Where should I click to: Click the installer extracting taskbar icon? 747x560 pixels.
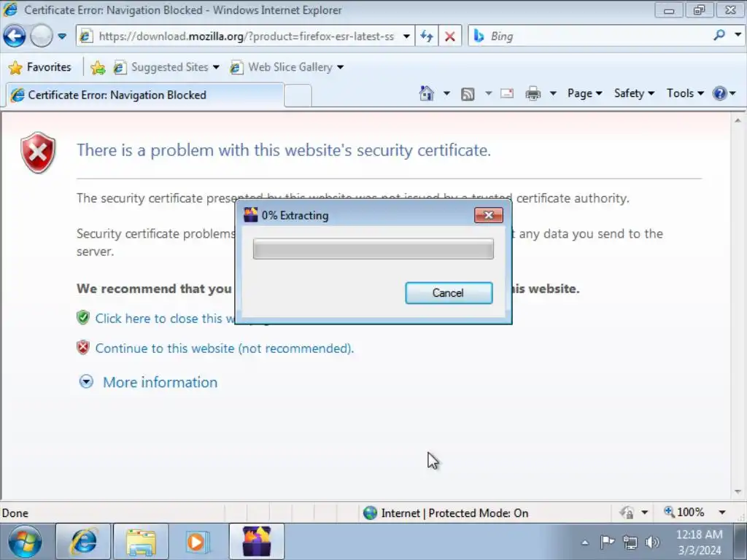click(x=257, y=542)
